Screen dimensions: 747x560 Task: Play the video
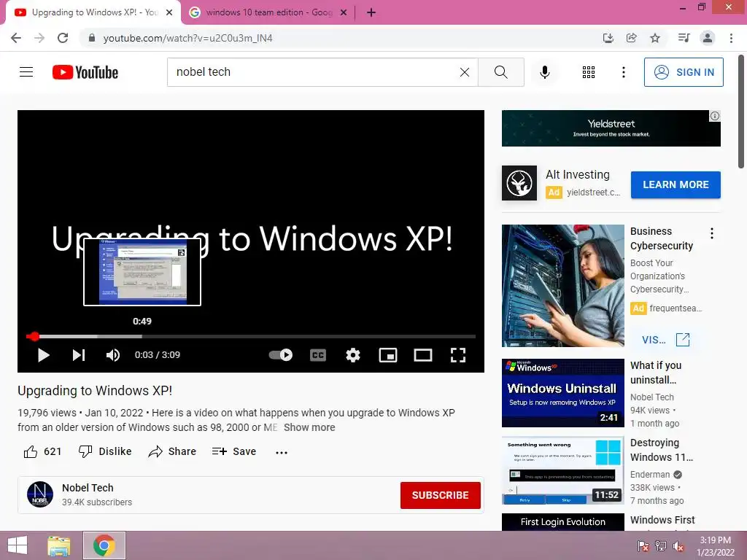(43, 355)
